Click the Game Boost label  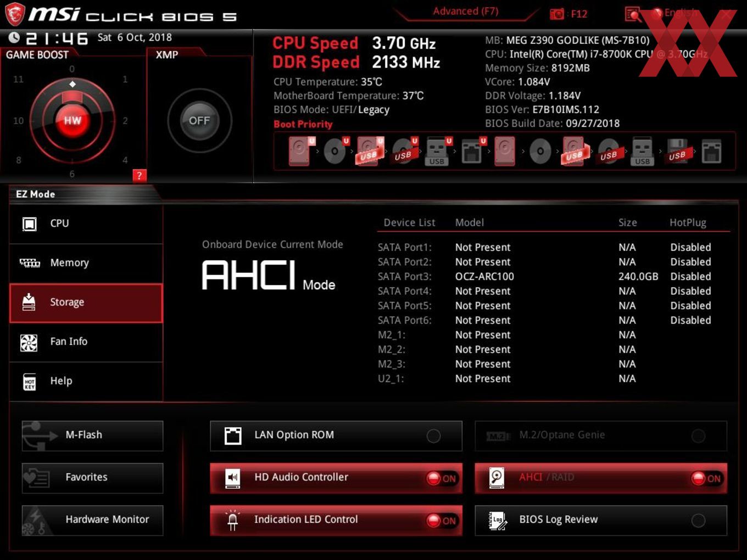[x=37, y=55]
